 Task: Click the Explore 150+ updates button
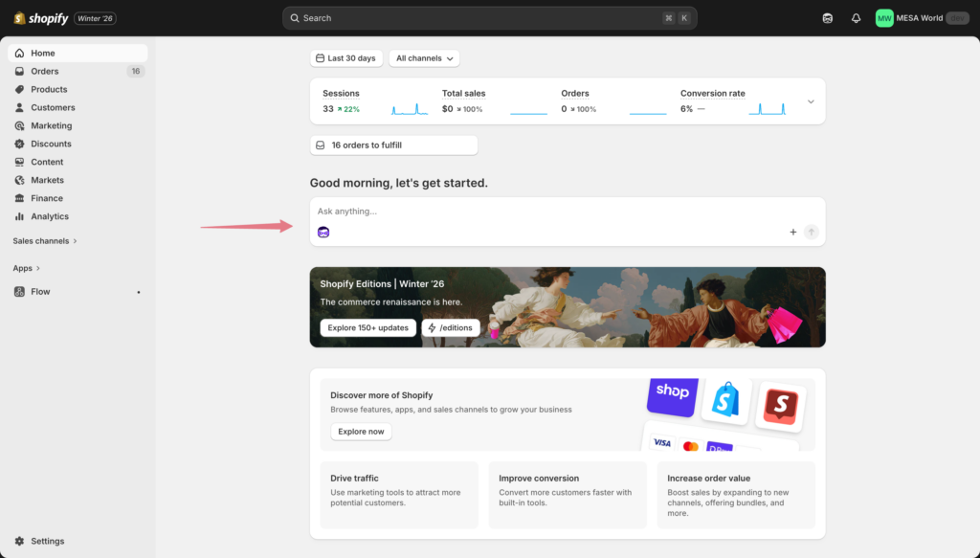coord(367,327)
